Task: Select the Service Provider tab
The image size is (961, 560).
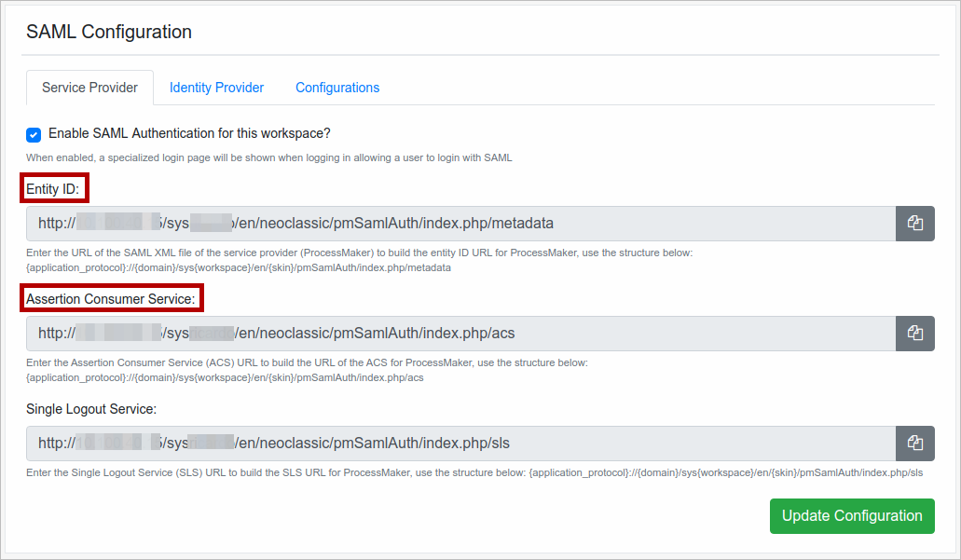Action: point(89,88)
